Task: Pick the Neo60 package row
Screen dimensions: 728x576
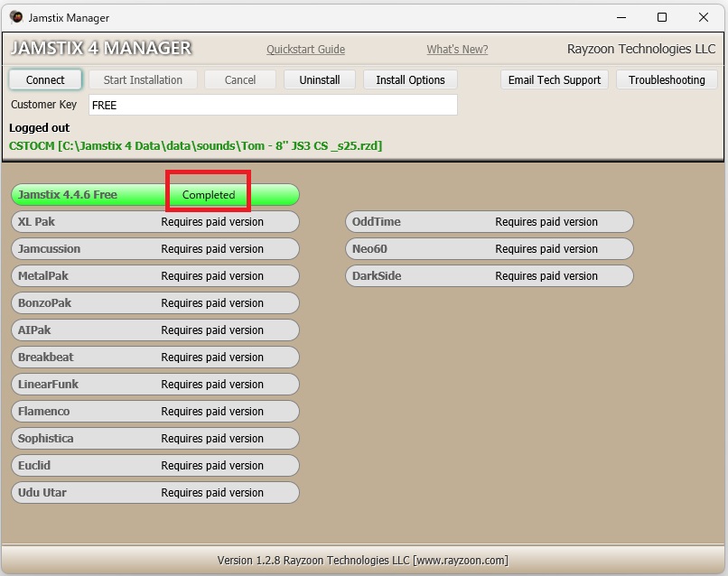Action: point(489,249)
